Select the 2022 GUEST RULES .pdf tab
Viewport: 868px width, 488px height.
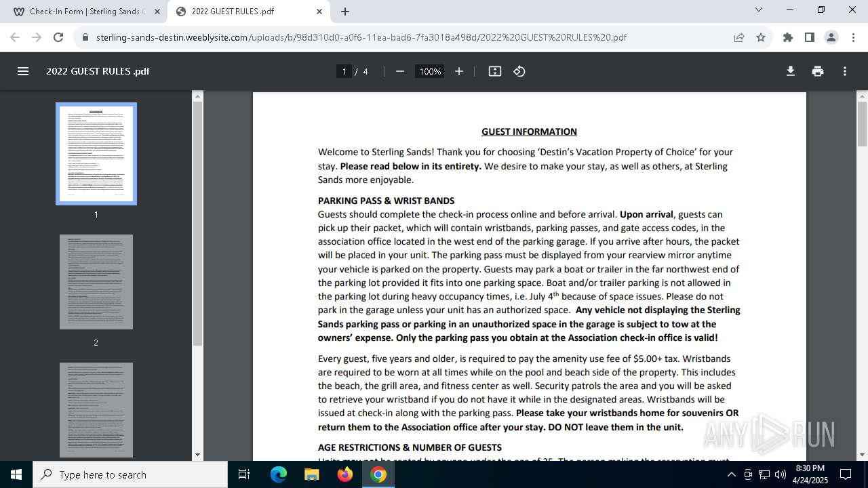coord(250,12)
